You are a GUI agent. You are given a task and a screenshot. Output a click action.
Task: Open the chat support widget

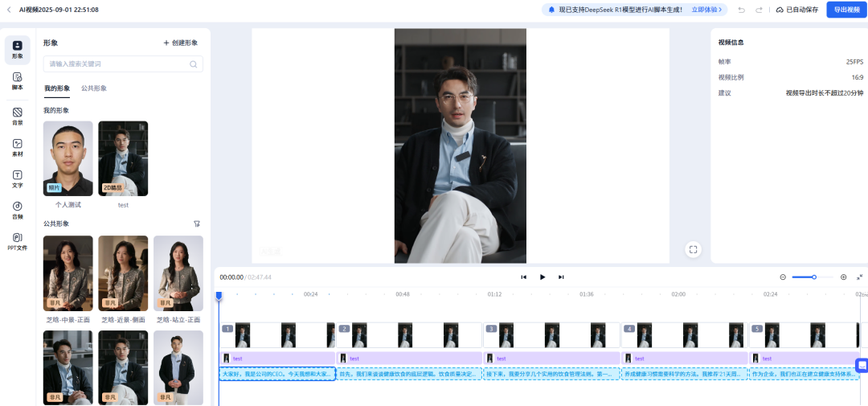click(x=862, y=366)
